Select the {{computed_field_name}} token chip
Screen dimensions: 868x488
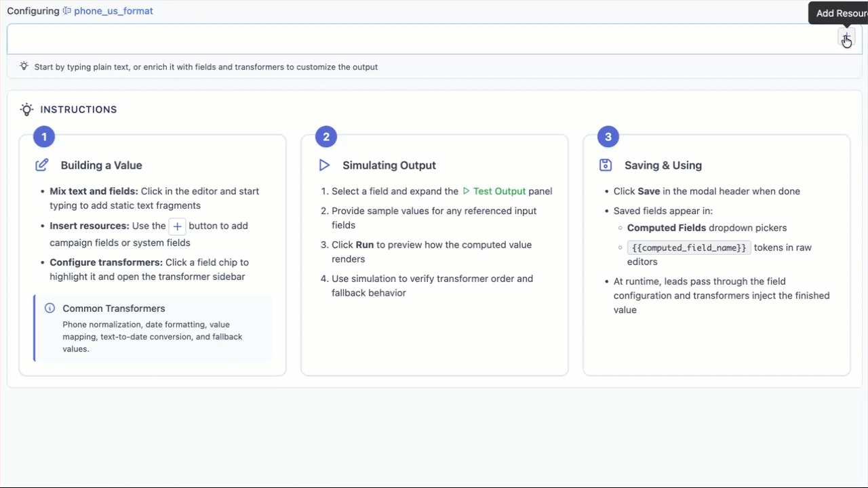689,247
